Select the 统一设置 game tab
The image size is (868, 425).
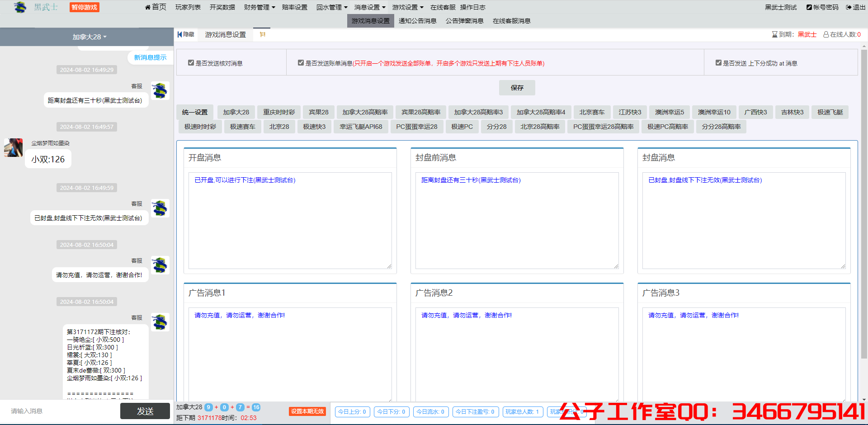(x=195, y=112)
